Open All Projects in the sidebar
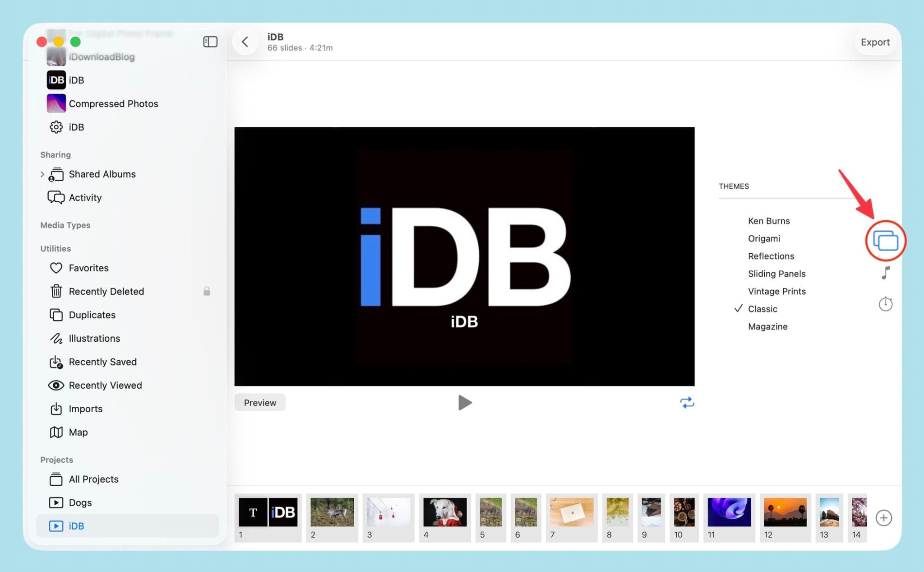The height and width of the screenshot is (572, 924). pyautogui.click(x=93, y=479)
